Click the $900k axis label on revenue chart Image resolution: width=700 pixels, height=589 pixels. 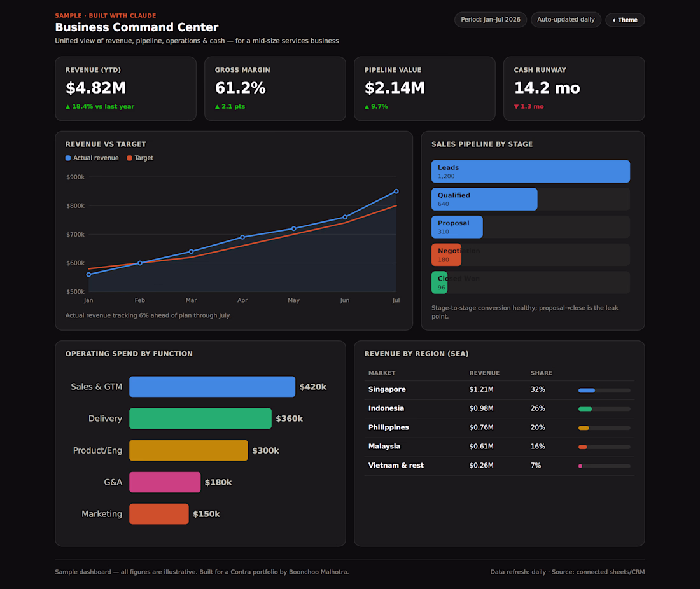click(x=76, y=177)
